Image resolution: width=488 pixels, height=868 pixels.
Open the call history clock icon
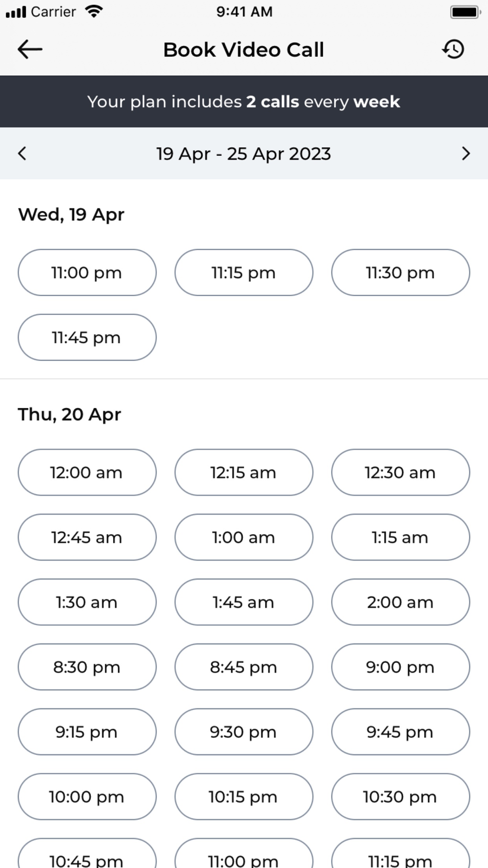click(453, 49)
